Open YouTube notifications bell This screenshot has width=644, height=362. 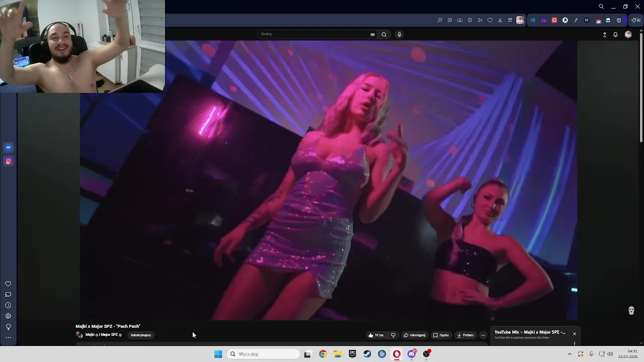point(615,34)
